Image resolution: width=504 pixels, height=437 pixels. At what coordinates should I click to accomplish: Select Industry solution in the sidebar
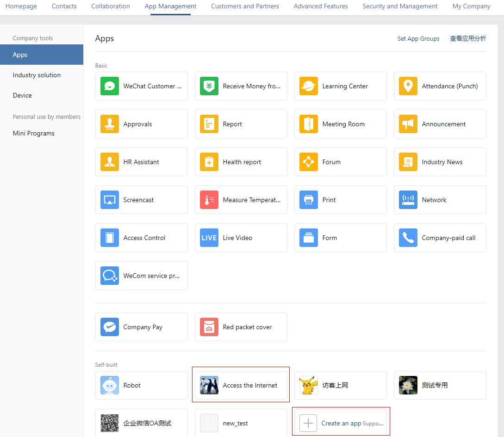point(37,75)
